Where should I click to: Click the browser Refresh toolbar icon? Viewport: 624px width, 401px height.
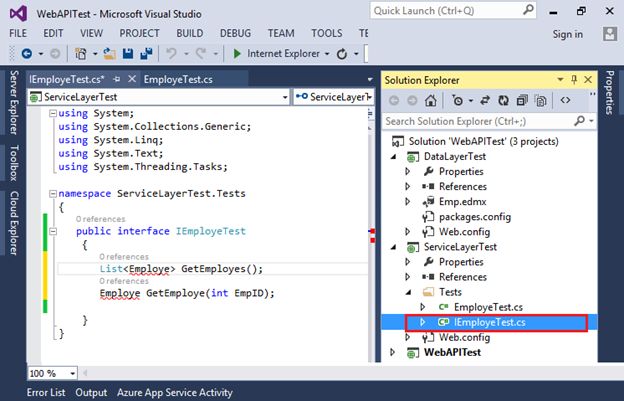342,53
